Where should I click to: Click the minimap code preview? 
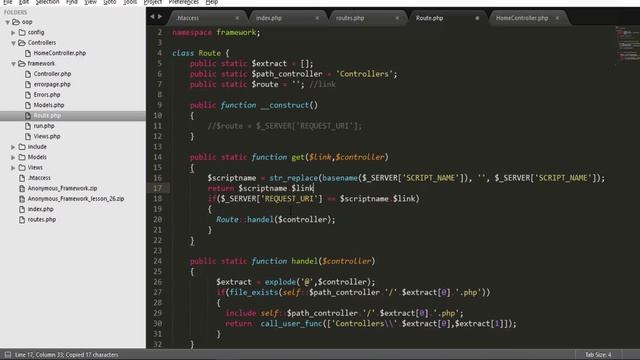tap(627, 44)
